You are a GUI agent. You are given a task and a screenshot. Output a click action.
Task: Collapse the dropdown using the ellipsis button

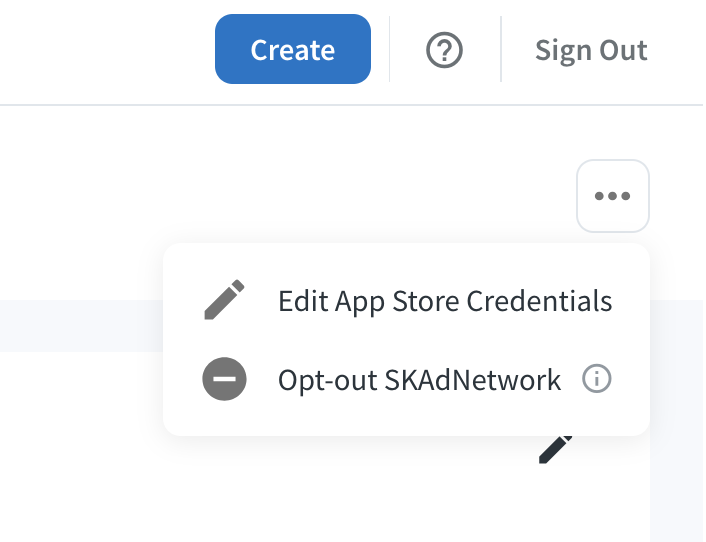click(612, 196)
